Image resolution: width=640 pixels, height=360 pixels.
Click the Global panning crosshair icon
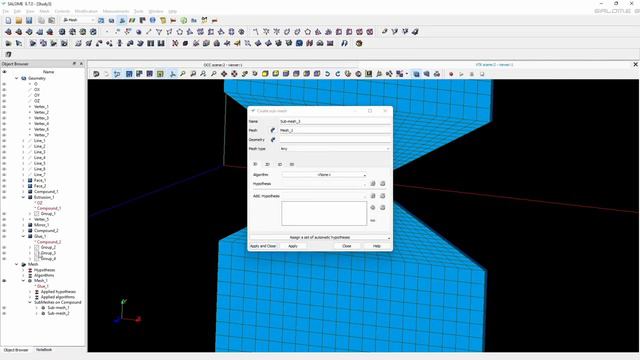[x=234, y=74]
